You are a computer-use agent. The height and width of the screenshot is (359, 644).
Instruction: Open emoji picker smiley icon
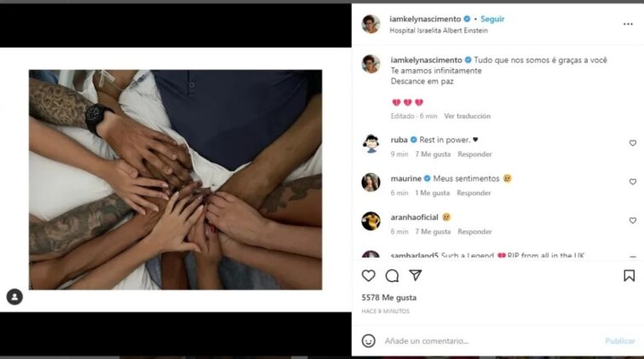368,341
